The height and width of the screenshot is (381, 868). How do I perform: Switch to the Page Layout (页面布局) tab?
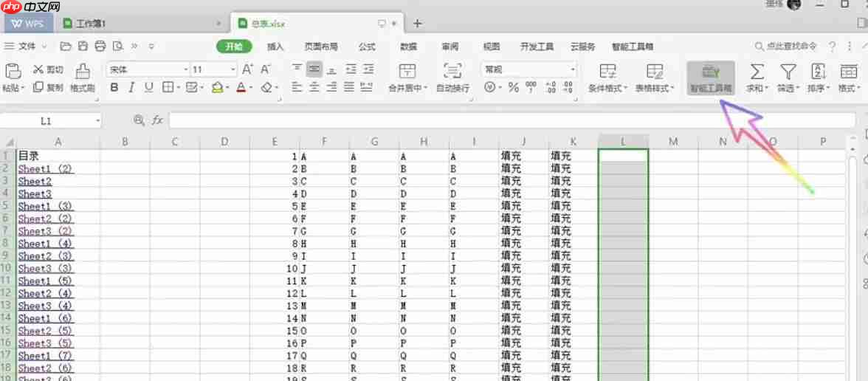[x=321, y=47]
